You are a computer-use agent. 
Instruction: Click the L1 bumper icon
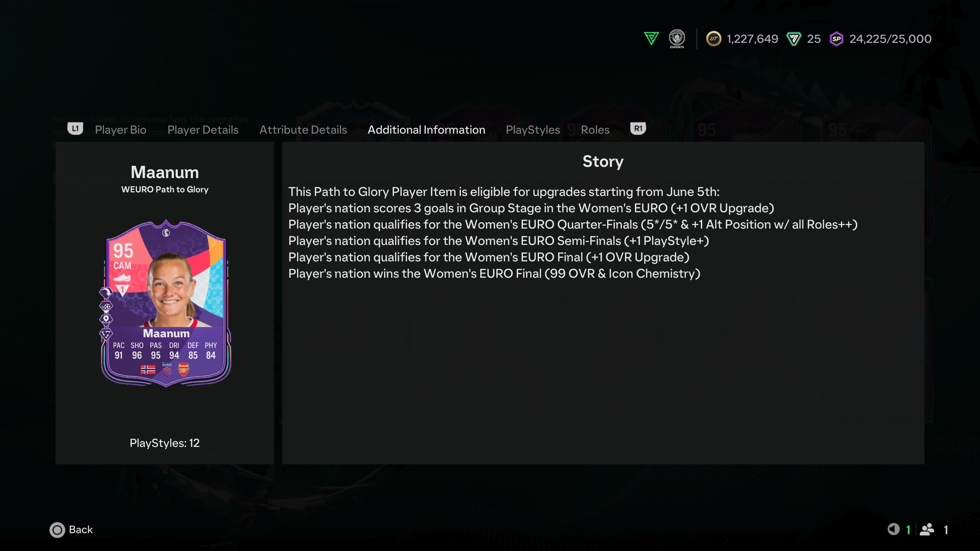point(75,129)
